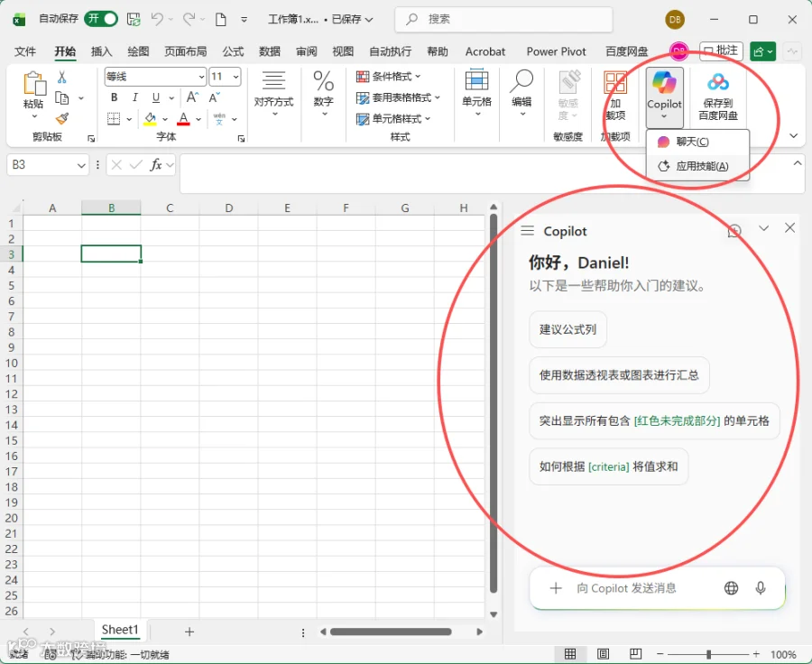Decrease font size with smaller A
Image resolution: width=812 pixels, height=664 pixels.
click(x=214, y=97)
